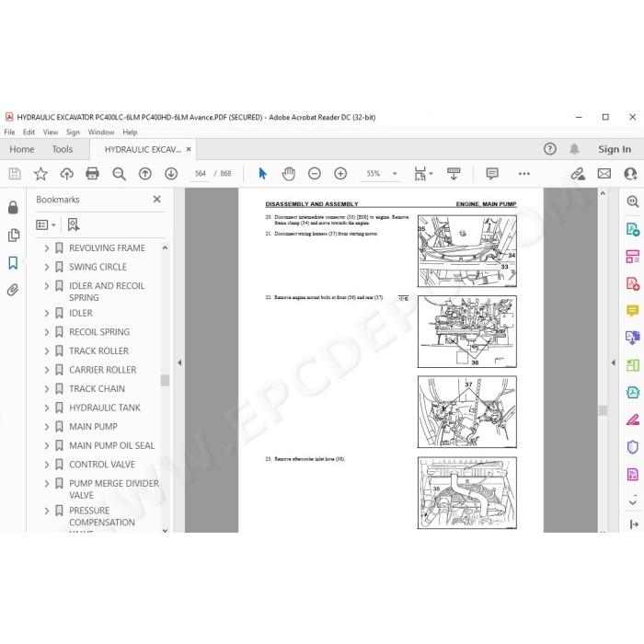Open Sign menu

tap(73, 132)
